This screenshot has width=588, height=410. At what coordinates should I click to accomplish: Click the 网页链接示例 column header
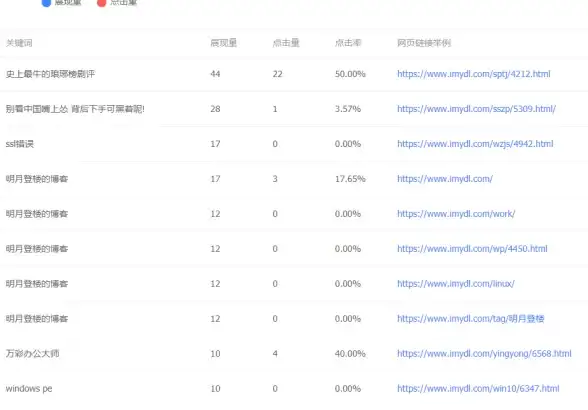click(424, 43)
